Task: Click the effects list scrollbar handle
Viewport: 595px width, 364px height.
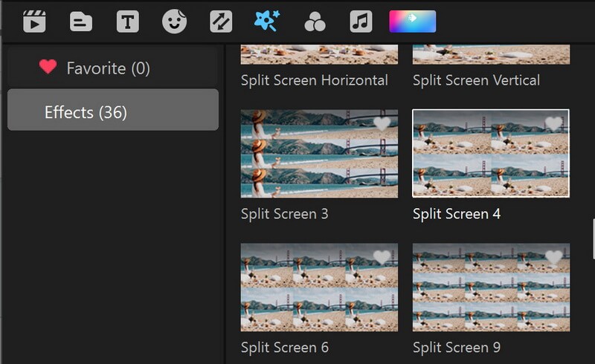Action: pyautogui.click(x=594, y=239)
